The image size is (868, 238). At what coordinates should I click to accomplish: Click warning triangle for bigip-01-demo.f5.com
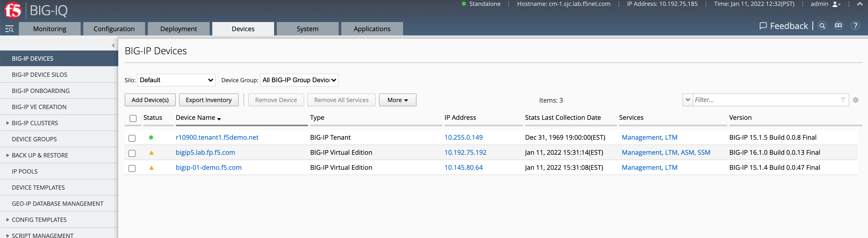click(x=152, y=168)
